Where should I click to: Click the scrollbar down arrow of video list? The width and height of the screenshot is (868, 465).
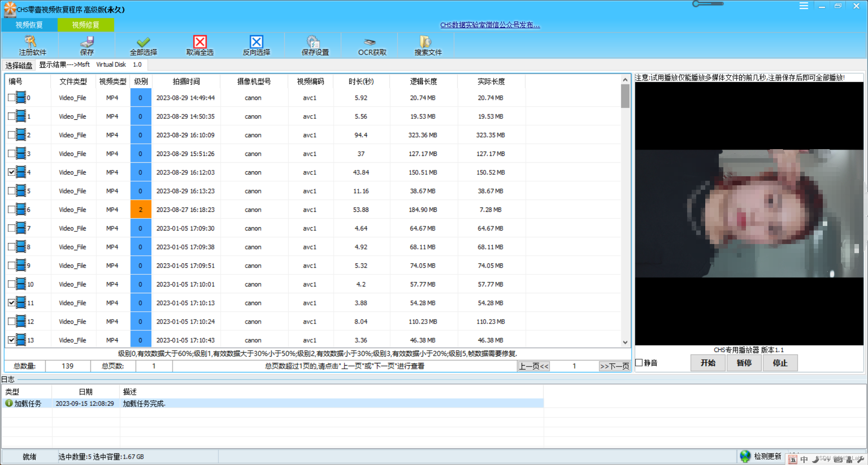point(625,343)
